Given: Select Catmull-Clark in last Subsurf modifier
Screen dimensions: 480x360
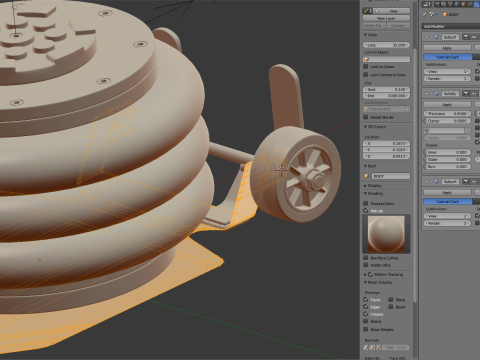Looking at the screenshot, I should point(448,202).
